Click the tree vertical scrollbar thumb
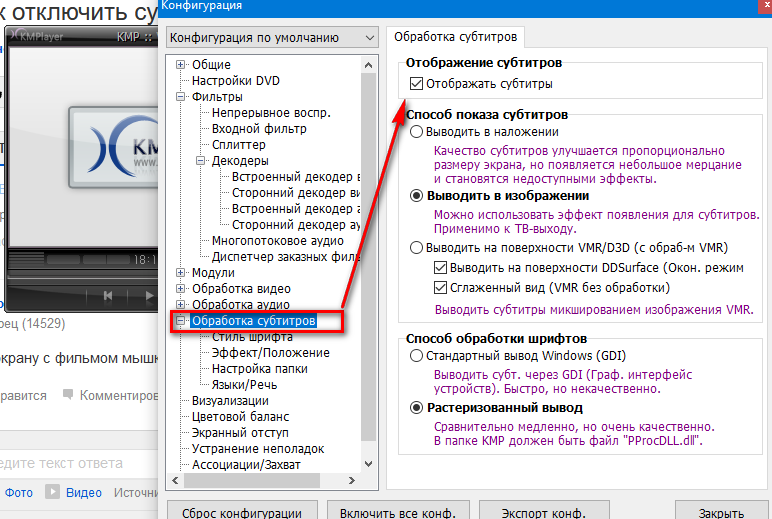Screen dimensions: 772x519 (x=368, y=256)
